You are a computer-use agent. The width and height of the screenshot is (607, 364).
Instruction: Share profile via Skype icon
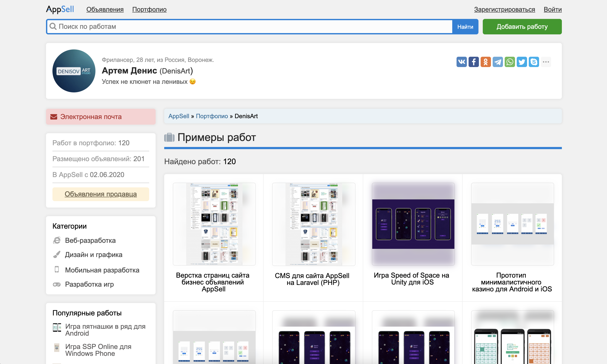(x=534, y=62)
